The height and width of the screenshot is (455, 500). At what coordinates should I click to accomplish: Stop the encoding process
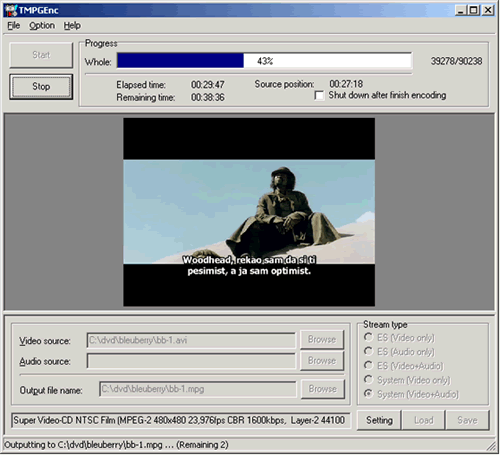coord(41,87)
